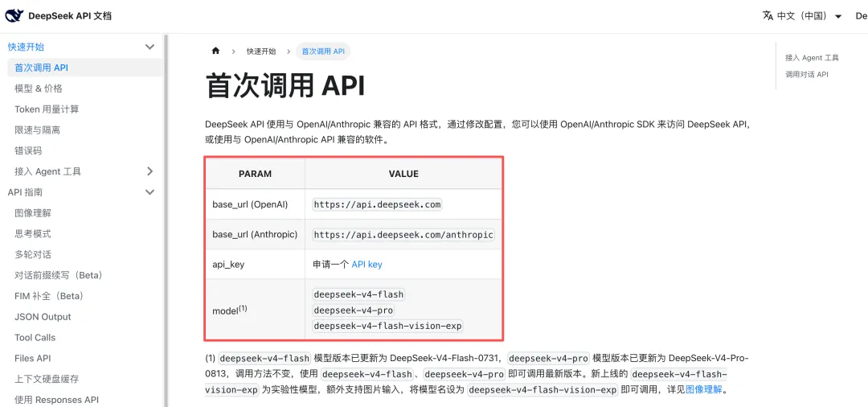Open Files API sidebar page
Viewport: 868px width, 407px height.
33,358
